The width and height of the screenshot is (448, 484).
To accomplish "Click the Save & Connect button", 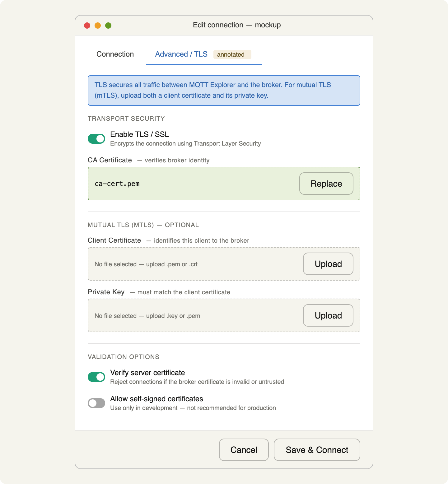I will click(317, 450).
